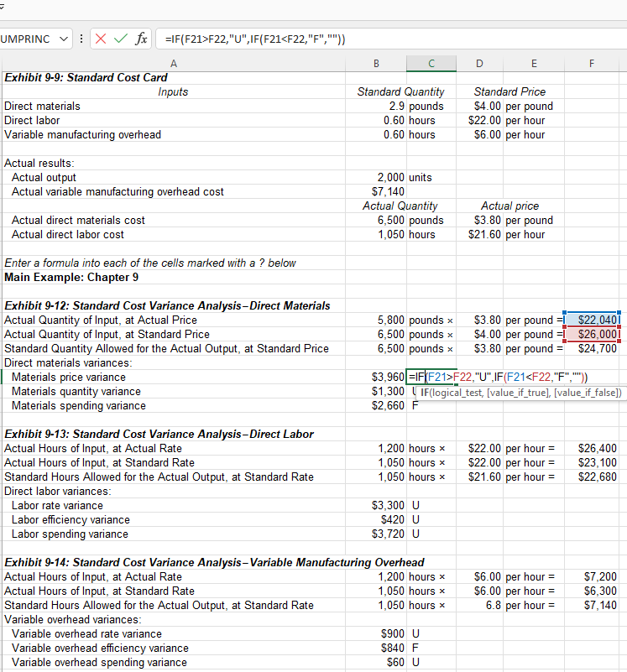Click the 'Materials price variance' label
The height and width of the screenshot is (672, 627).
(69, 378)
